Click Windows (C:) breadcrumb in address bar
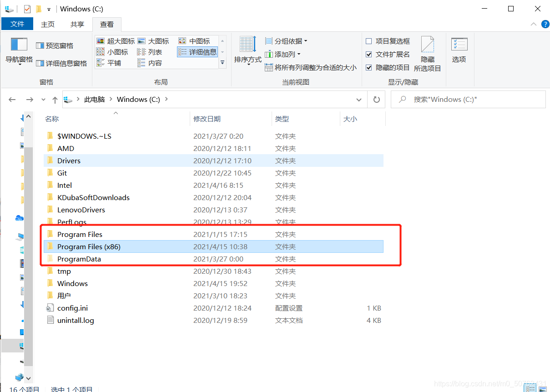Viewport: 550px width, 392px height. pos(138,99)
